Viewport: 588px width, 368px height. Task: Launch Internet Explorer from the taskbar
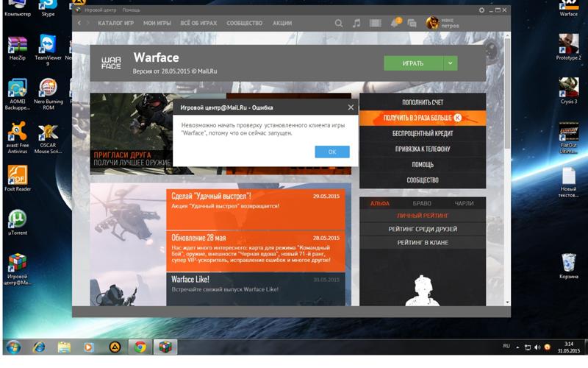pyautogui.click(x=39, y=347)
